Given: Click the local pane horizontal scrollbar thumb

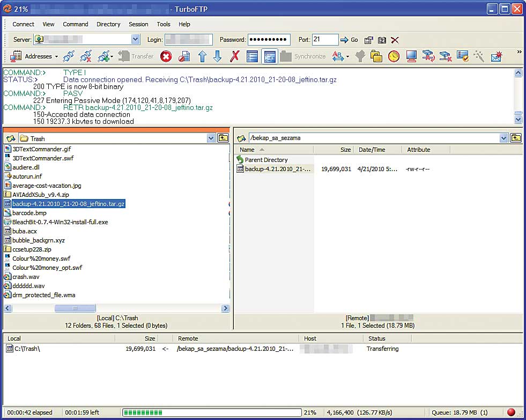Looking at the screenshot, I should point(75,308).
